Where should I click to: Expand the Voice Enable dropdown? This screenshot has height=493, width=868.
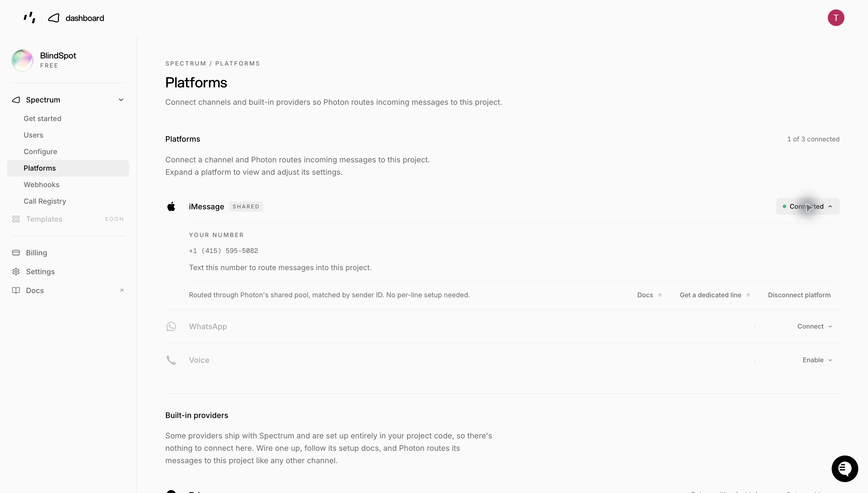tap(817, 360)
